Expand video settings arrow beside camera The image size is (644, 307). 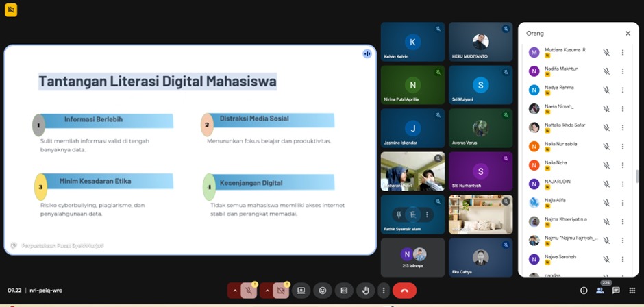click(266, 291)
